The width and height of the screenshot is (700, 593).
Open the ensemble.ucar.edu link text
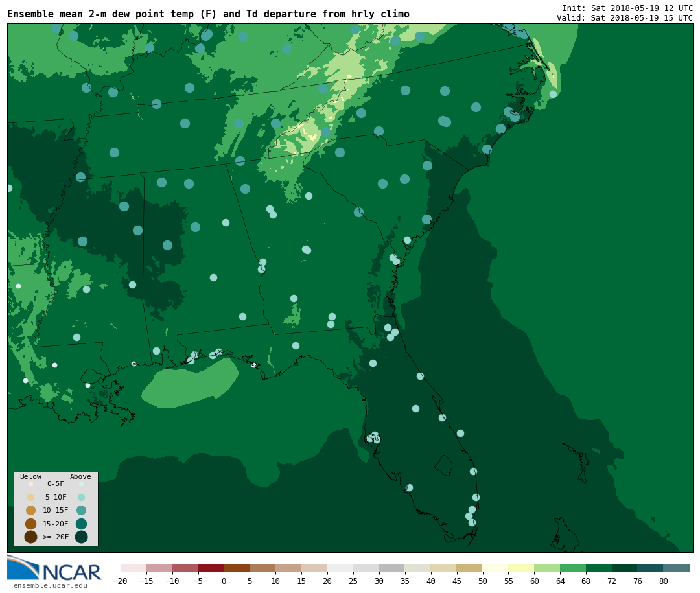click(51, 585)
